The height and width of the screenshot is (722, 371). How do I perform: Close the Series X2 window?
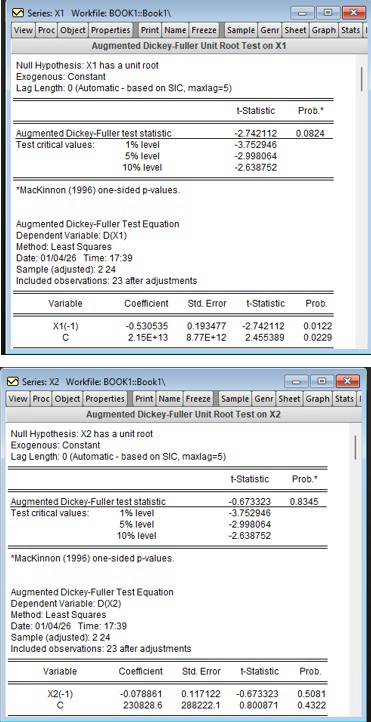pyautogui.click(x=348, y=381)
